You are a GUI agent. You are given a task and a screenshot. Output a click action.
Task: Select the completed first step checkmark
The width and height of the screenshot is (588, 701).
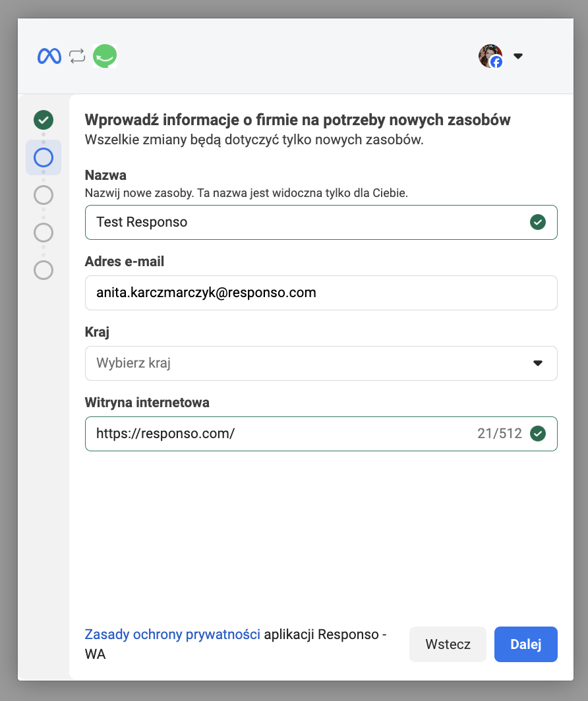click(x=44, y=120)
